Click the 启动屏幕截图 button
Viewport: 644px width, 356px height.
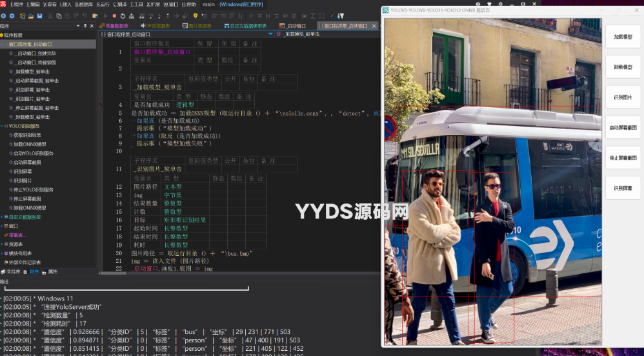pos(622,127)
